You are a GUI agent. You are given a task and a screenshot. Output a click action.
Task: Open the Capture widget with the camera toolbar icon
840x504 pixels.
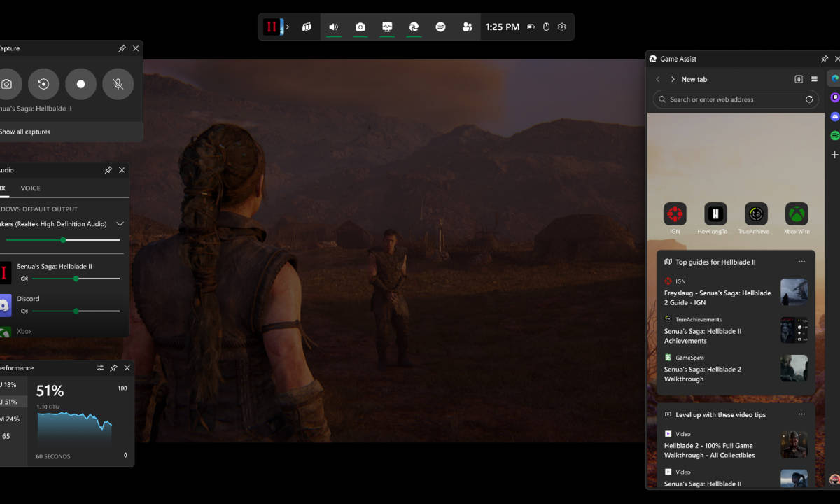tap(360, 27)
